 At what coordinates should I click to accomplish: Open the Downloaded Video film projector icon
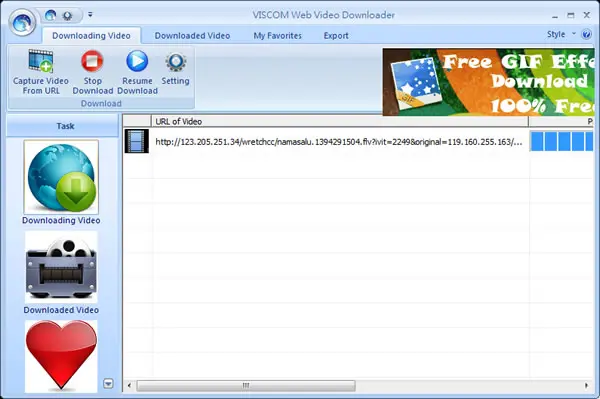(x=61, y=267)
